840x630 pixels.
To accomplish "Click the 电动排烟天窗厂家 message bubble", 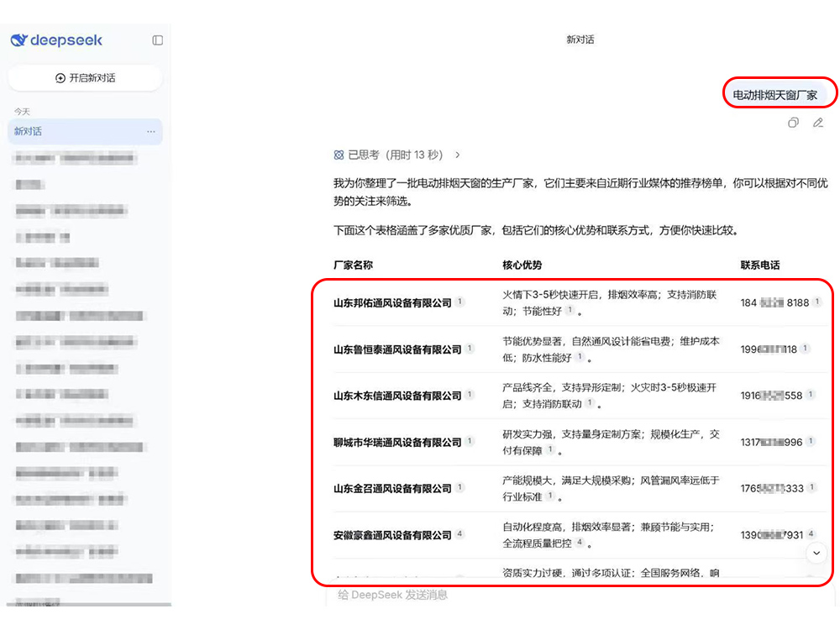I will [x=774, y=95].
